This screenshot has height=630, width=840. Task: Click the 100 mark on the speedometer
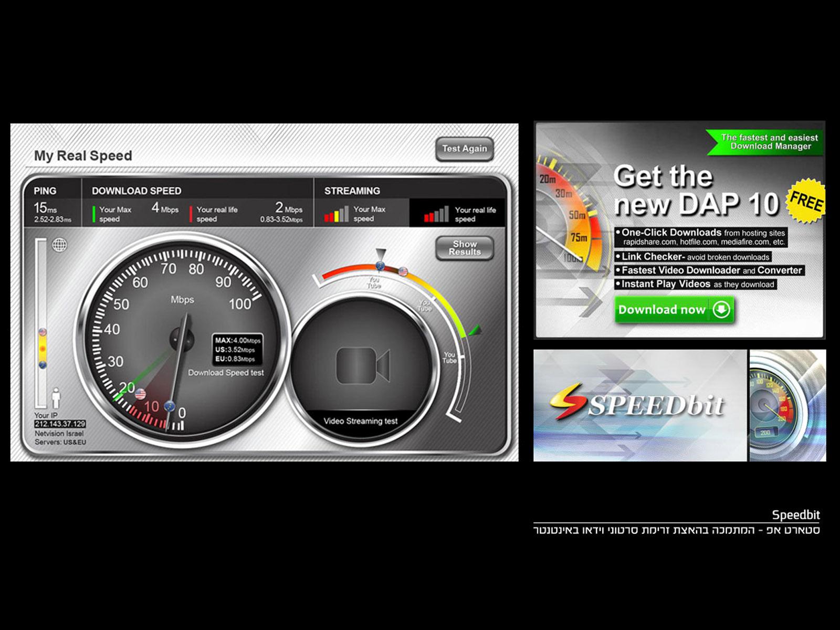click(240, 304)
